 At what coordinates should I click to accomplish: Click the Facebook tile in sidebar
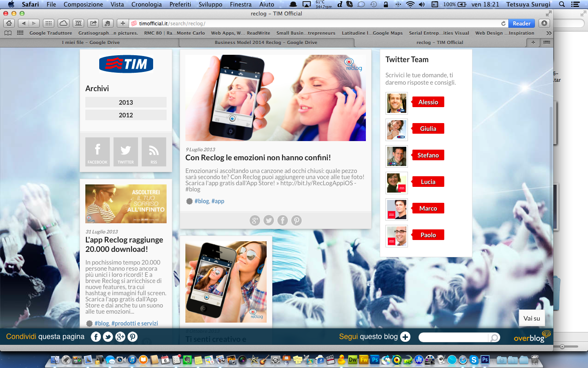click(97, 152)
